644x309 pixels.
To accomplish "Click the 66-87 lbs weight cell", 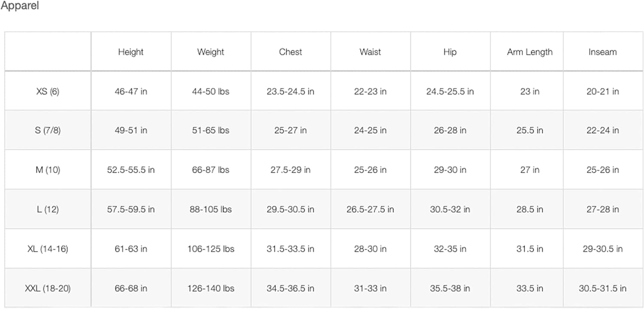I will click(x=210, y=170).
